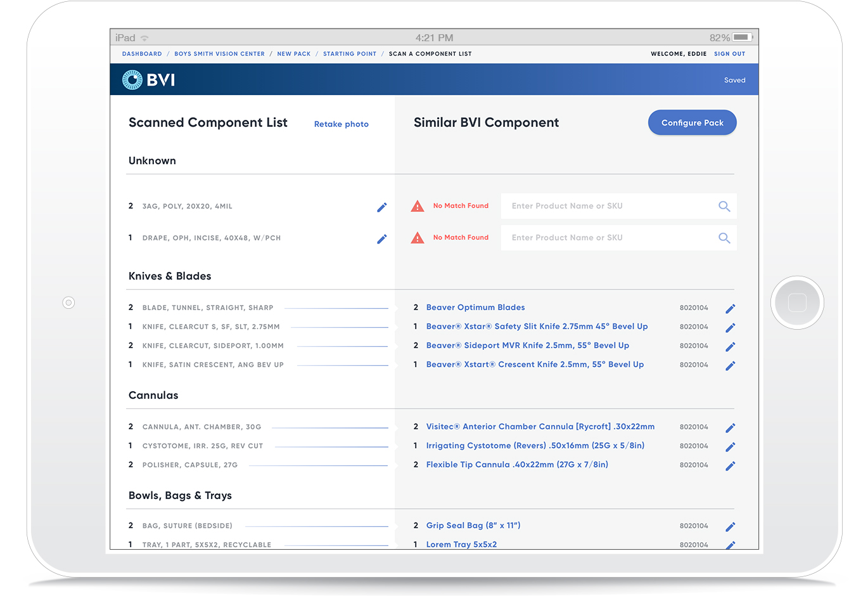
Task: Open Beaver Xstart Crescent Knife link
Action: coord(535,365)
